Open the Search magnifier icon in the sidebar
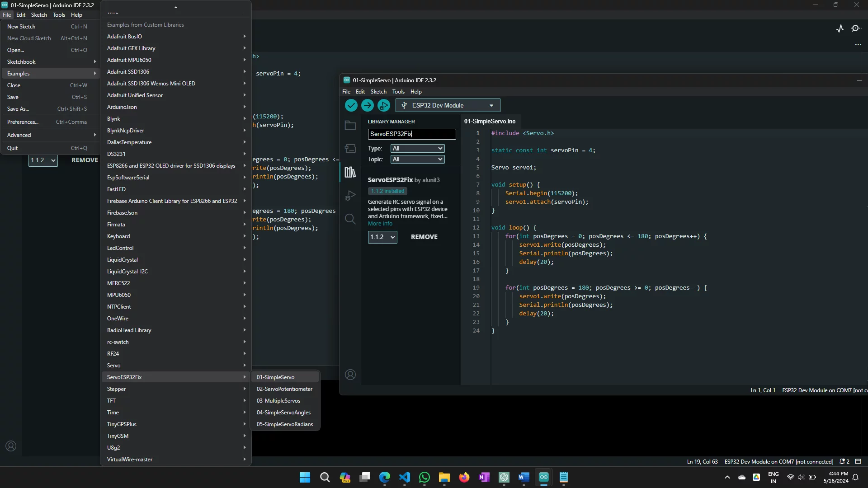Image resolution: width=868 pixels, height=488 pixels. coord(350,219)
